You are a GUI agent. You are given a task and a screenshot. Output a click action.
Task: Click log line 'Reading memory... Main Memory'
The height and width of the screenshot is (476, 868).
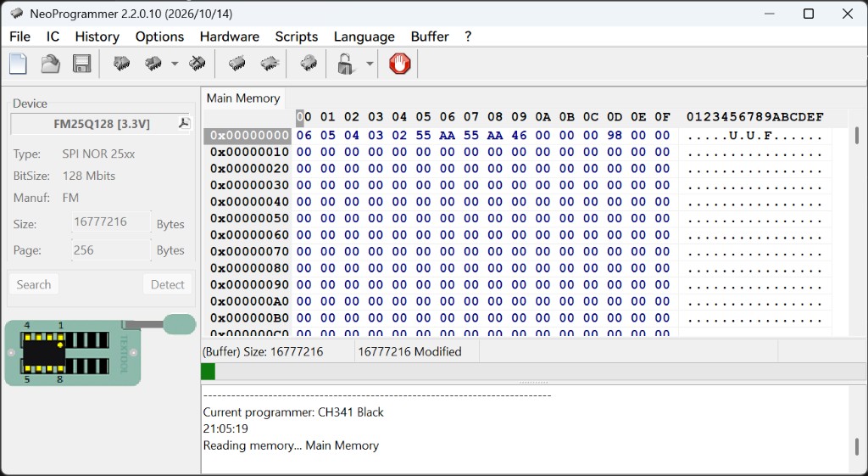point(292,445)
